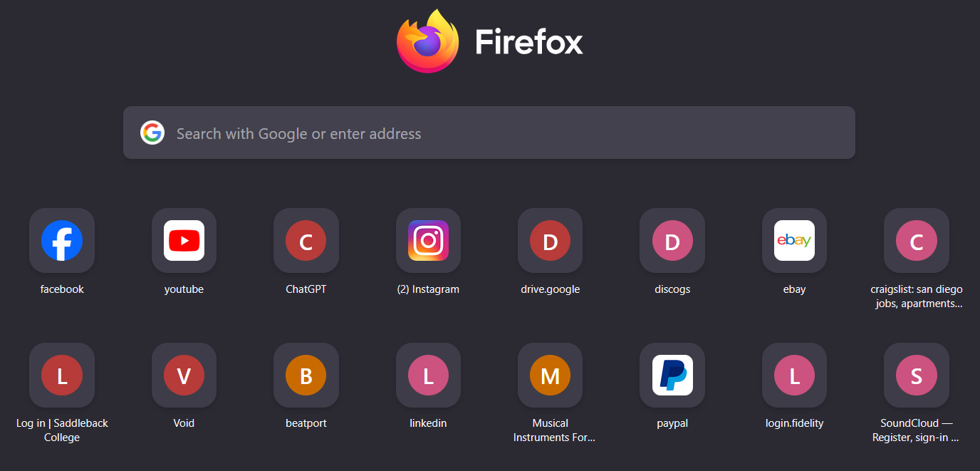This screenshot has height=471, width=980.
Task: Open the beatport shortcut tile
Action: (306, 376)
